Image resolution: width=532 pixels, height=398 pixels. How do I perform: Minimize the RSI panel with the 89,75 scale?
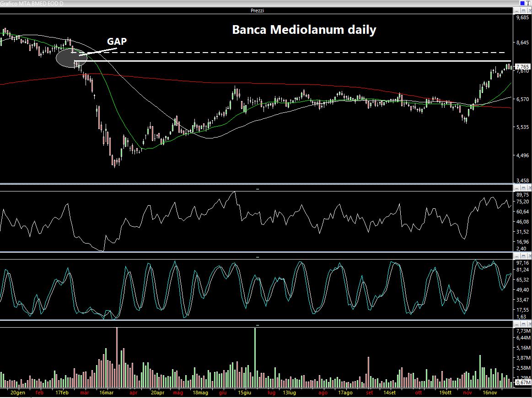tap(517, 188)
